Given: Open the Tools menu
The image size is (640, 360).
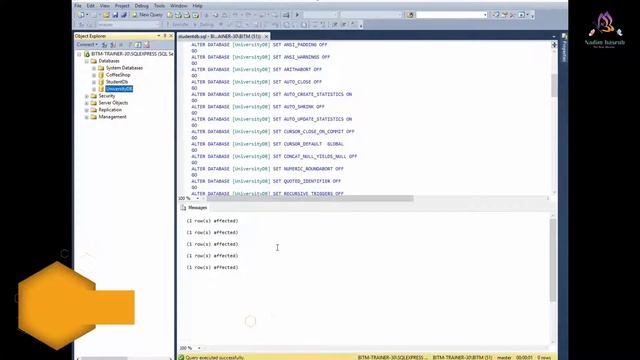Looking at the screenshot, I should point(160,6).
